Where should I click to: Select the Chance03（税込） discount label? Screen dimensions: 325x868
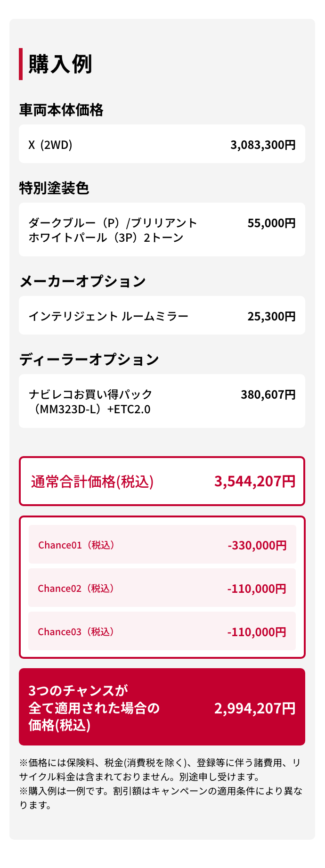(x=76, y=631)
